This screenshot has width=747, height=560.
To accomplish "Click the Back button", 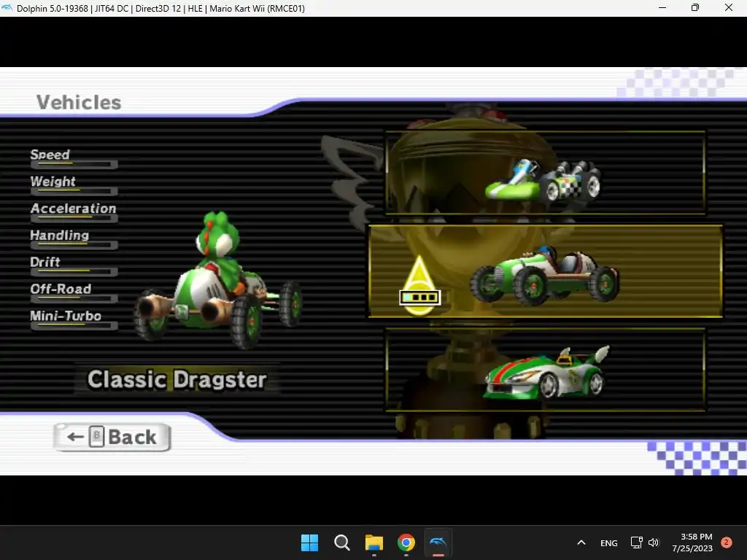I will pos(112,437).
